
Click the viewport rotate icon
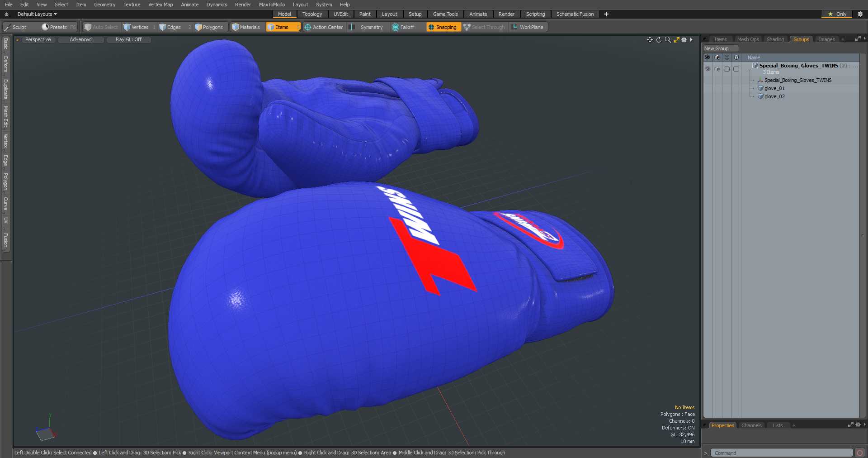point(659,40)
